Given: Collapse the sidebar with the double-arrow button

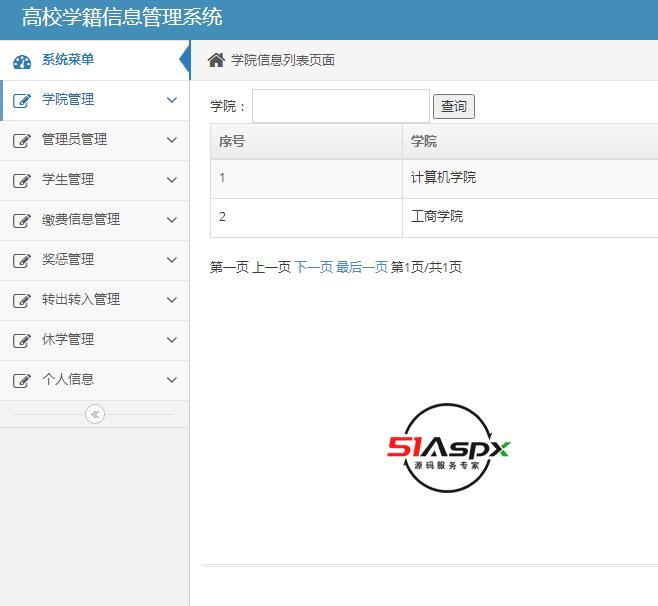Looking at the screenshot, I should [x=95, y=414].
